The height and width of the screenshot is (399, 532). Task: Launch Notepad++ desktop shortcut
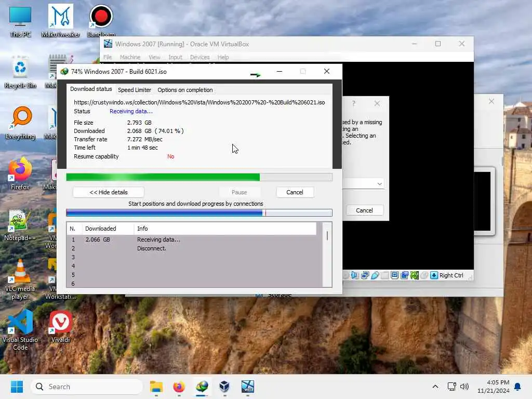(20, 224)
